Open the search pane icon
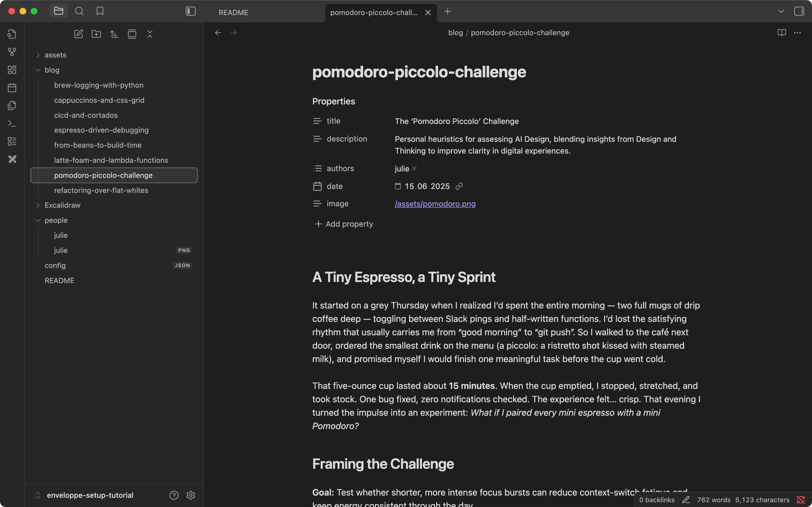The width and height of the screenshot is (812, 507). click(79, 11)
